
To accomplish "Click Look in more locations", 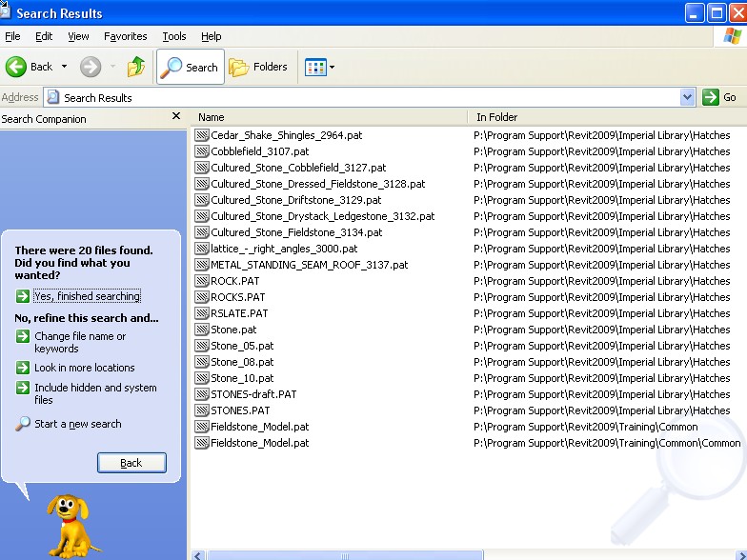I will 84,368.
